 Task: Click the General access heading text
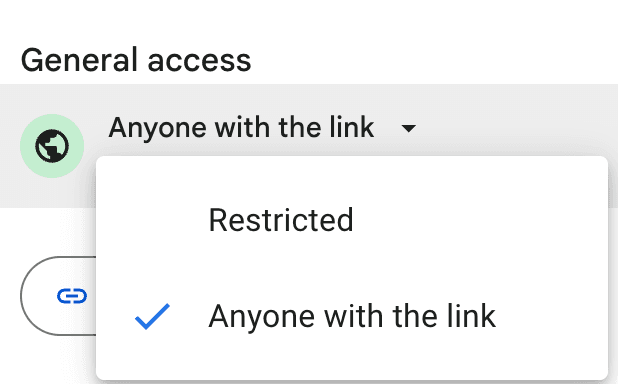point(136,60)
